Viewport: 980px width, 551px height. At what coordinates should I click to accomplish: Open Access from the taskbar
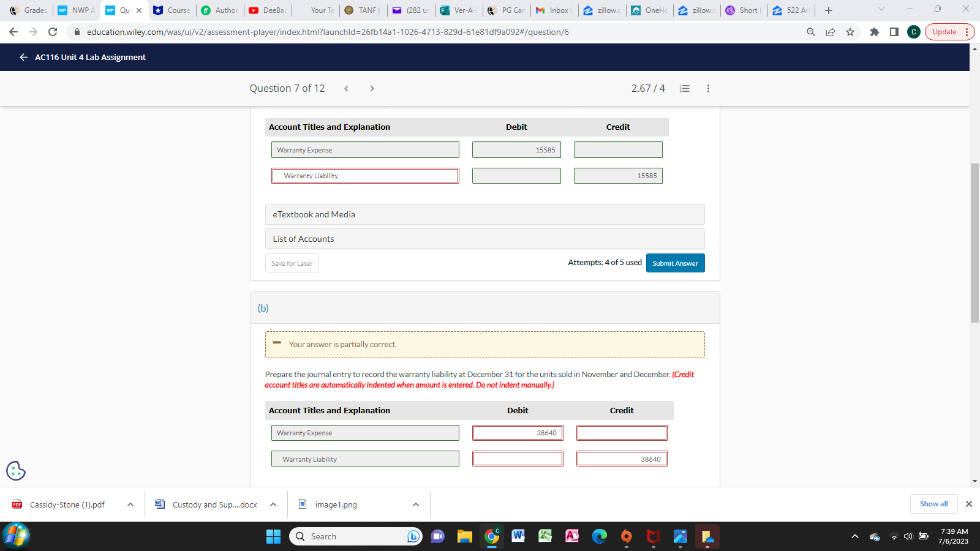pyautogui.click(x=572, y=536)
